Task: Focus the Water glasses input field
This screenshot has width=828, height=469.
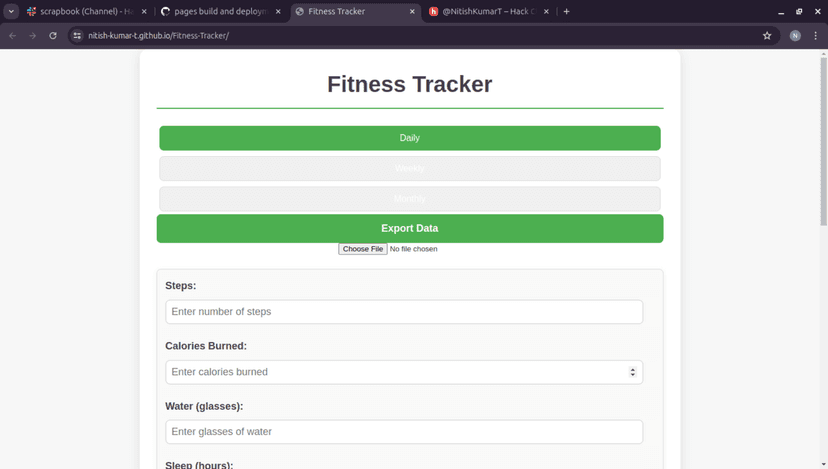Action: [x=404, y=432]
